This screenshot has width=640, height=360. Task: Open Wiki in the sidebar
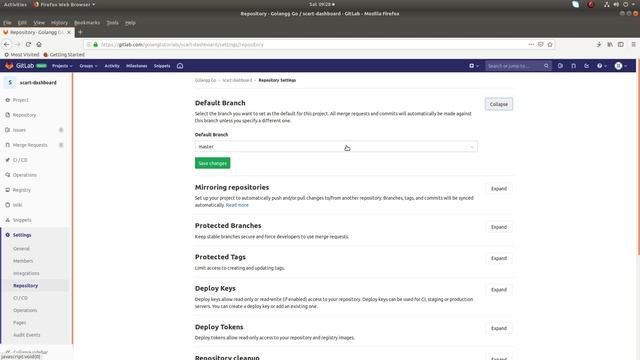tap(17, 205)
